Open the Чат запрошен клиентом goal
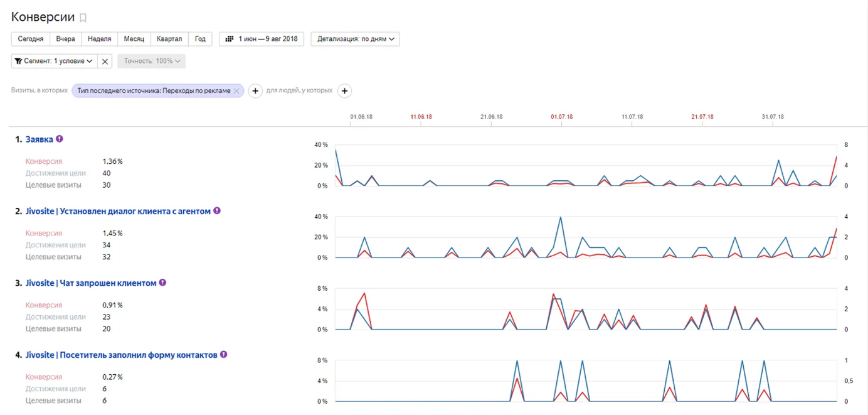This screenshot has width=868, height=415. pyautogui.click(x=91, y=283)
